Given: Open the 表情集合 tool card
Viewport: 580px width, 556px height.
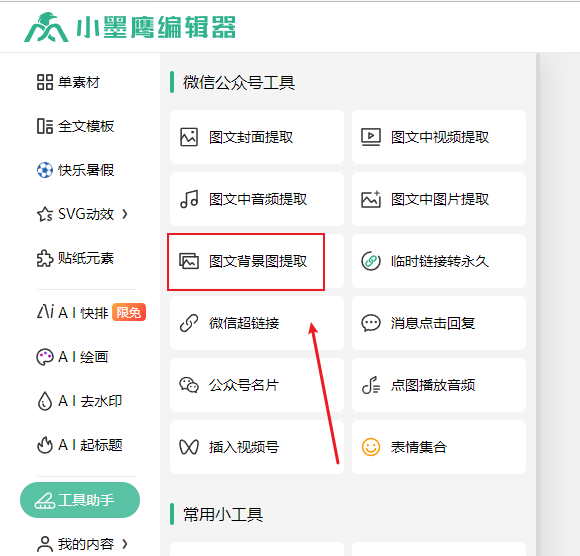Looking at the screenshot, I should click(439, 447).
